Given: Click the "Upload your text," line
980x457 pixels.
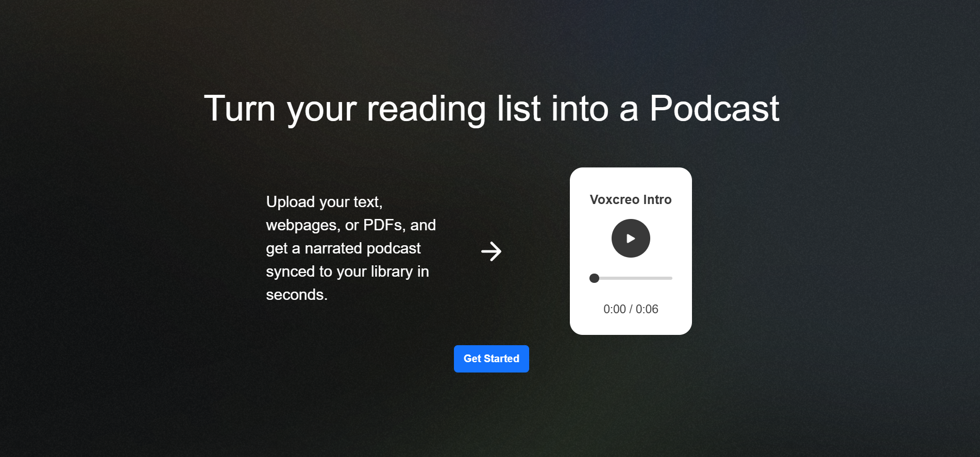Looking at the screenshot, I should [324, 202].
